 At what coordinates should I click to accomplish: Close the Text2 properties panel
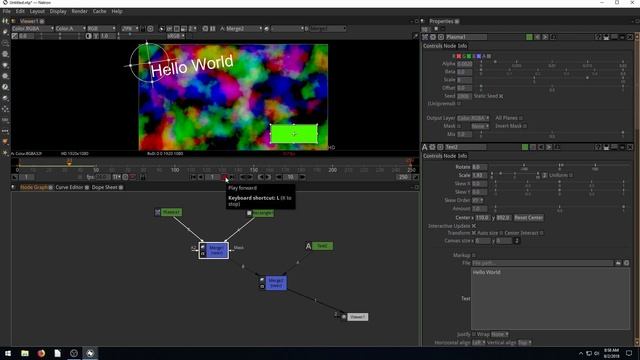pyautogui.click(x=630, y=147)
